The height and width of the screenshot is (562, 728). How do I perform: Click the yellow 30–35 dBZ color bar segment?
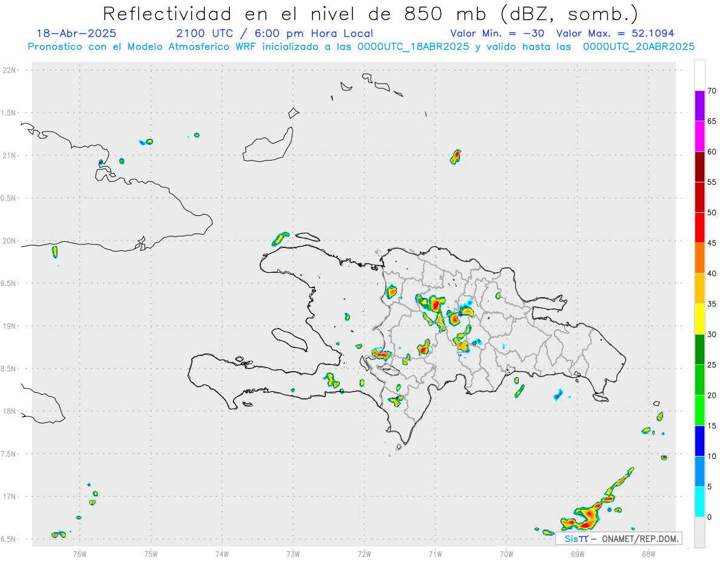point(699,319)
